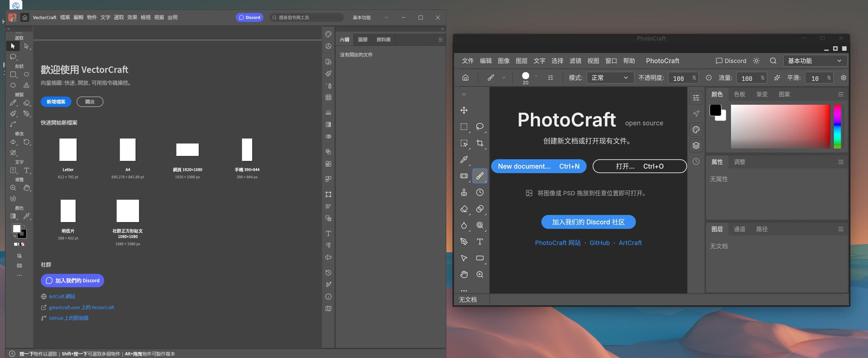Image resolution: width=868 pixels, height=358 pixels.
Task: Pick the Eyedropper tool in PhotoCraft
Action: point(464,159)
